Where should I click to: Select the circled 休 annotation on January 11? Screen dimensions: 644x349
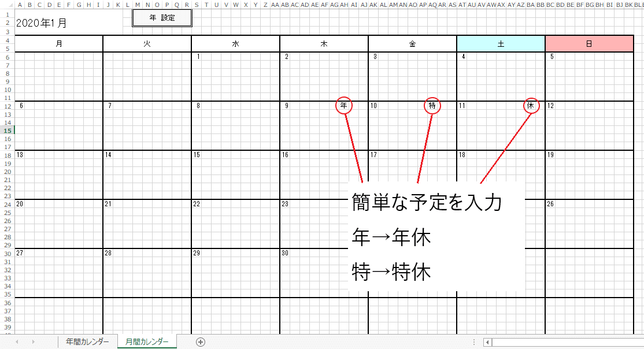click(x=530, y=105)
